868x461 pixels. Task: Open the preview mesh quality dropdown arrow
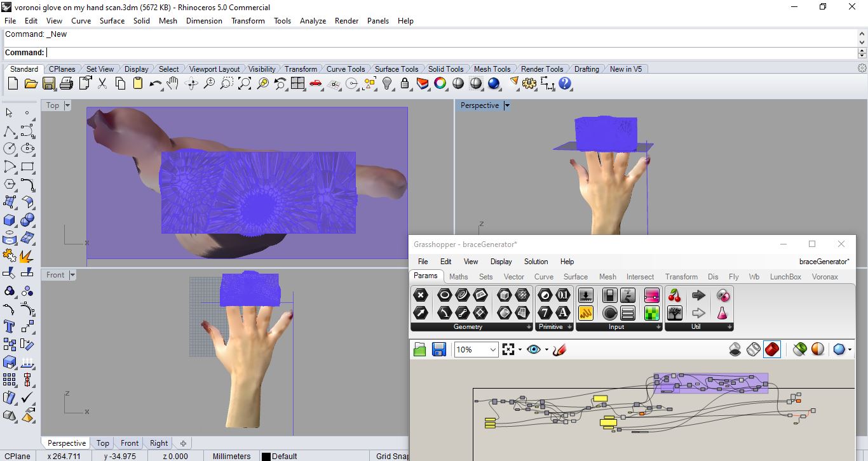pos(850,350)
